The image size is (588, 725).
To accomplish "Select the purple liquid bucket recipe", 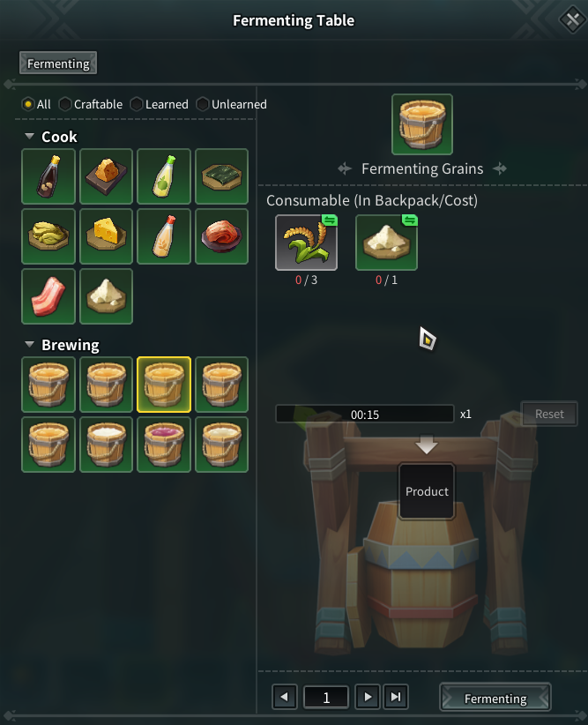I will [x=164, y=445].
